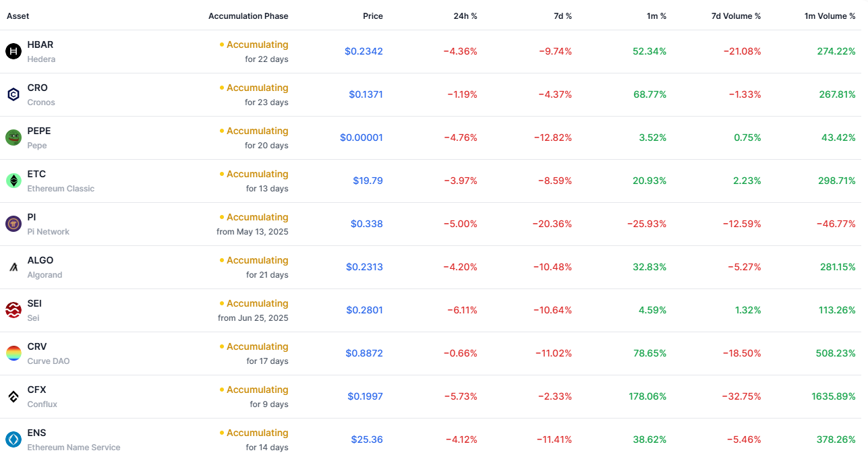868x461 pixels.
Task: Sort by 1m Volume % column header
Action: [x=830, y=16]
